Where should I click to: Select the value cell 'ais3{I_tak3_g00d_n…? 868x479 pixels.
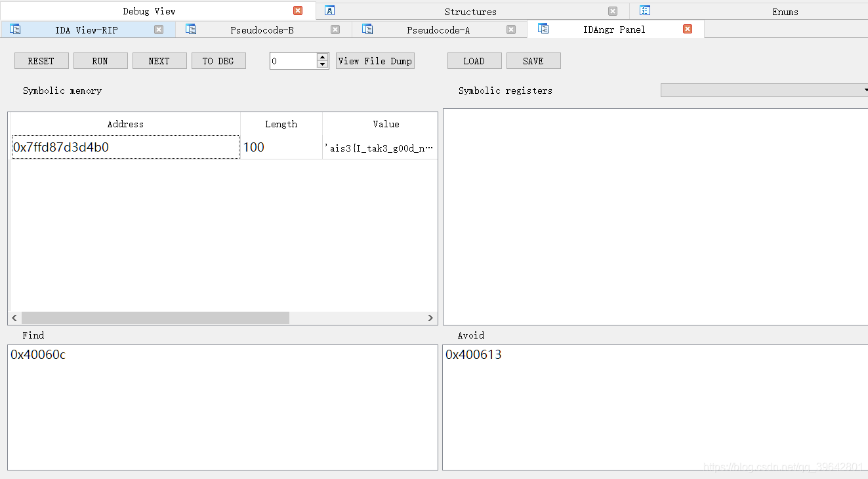click(380, 148)
